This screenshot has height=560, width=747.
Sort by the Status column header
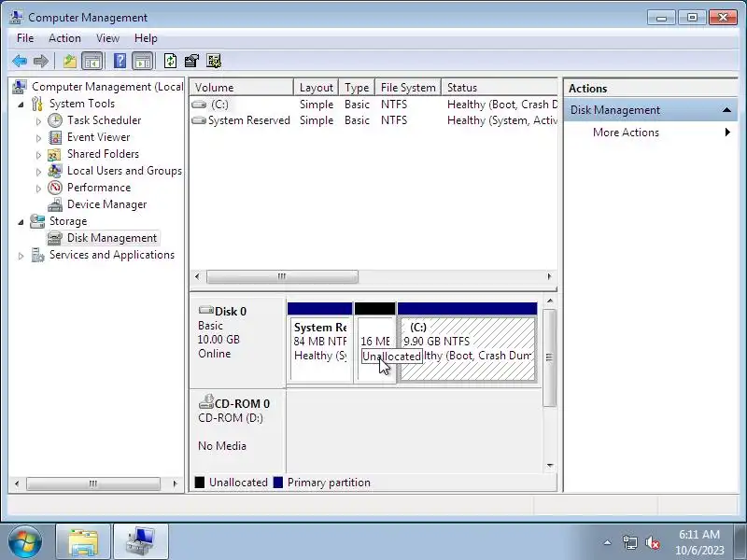click(x=500, y=88)
